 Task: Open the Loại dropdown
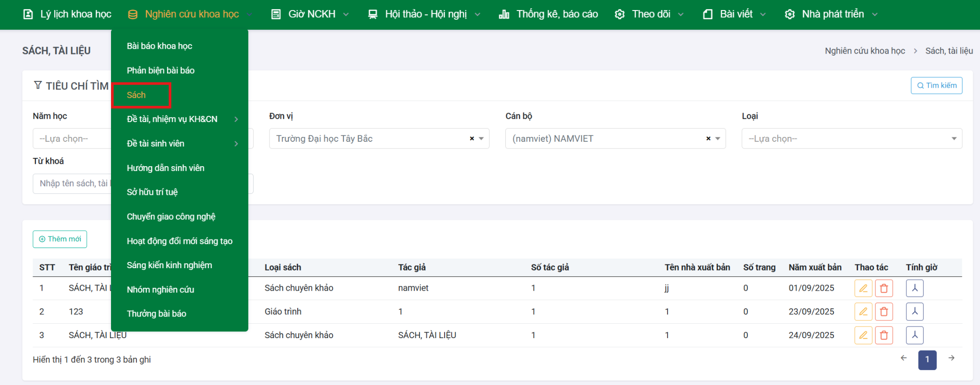852,138
